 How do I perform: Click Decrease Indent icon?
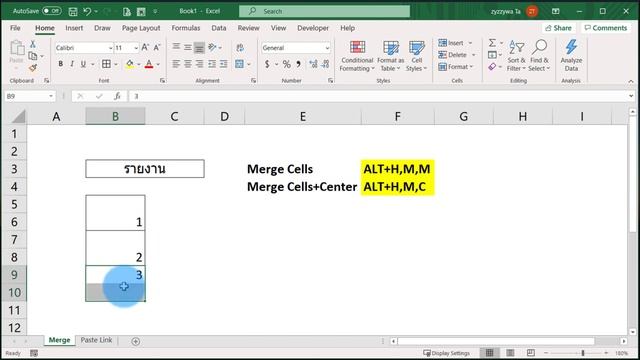pos(212,64)
